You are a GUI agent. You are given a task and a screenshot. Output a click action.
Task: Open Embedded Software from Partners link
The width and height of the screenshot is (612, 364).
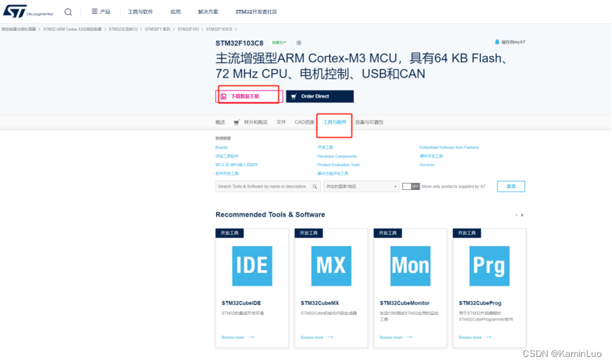[x=449, y=147]
